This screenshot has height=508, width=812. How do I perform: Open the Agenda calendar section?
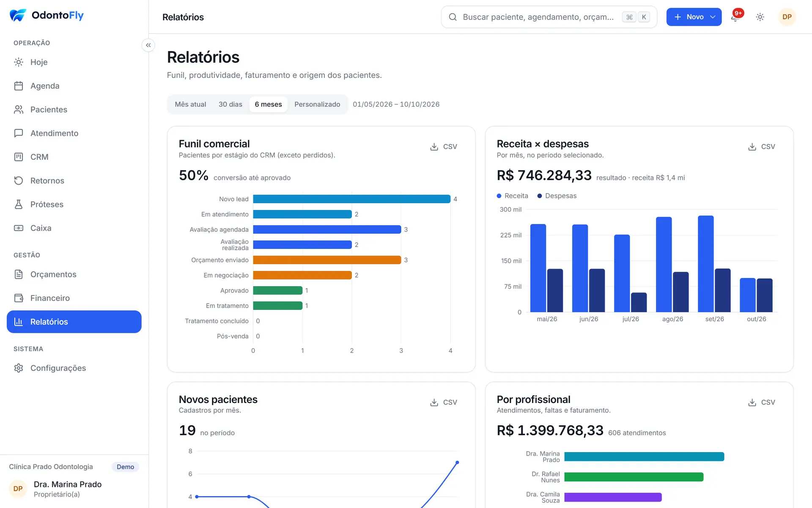(74, 86)
